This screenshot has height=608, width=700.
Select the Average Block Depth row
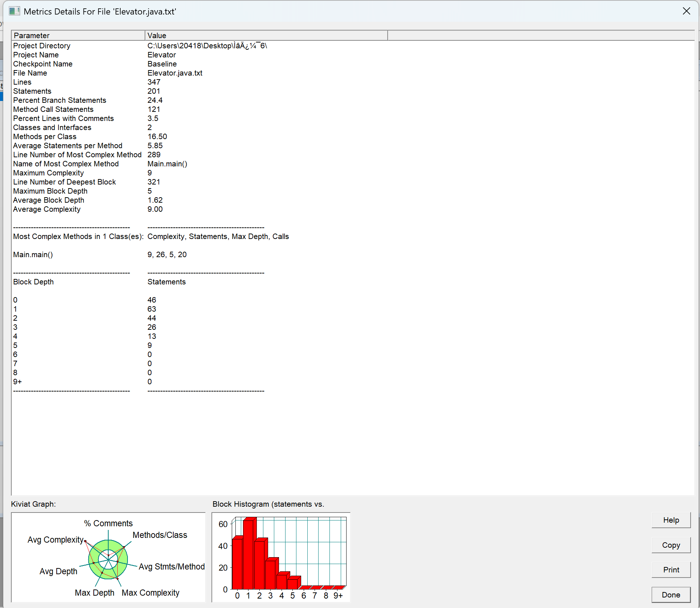coord(49,200)
